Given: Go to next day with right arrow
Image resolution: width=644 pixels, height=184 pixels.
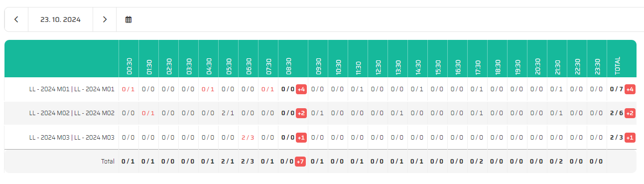Looking at the screenshot, I should point(105,19).
